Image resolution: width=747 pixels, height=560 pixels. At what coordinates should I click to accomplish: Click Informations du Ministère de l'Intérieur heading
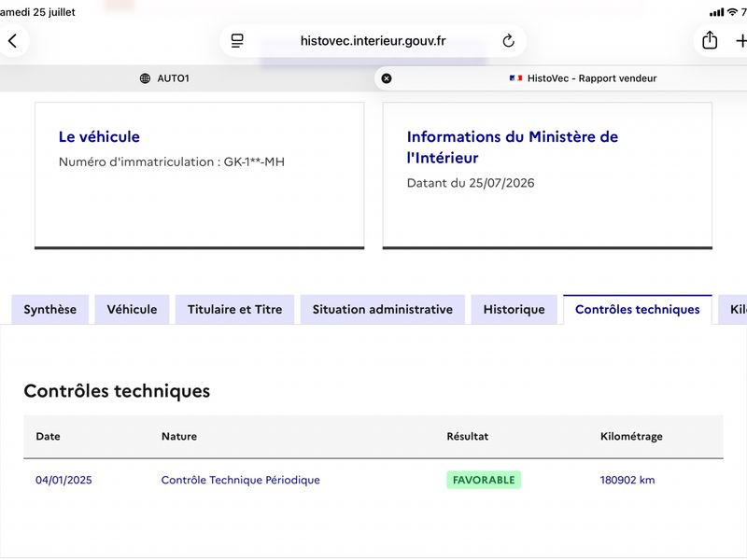tap(513, 147)
